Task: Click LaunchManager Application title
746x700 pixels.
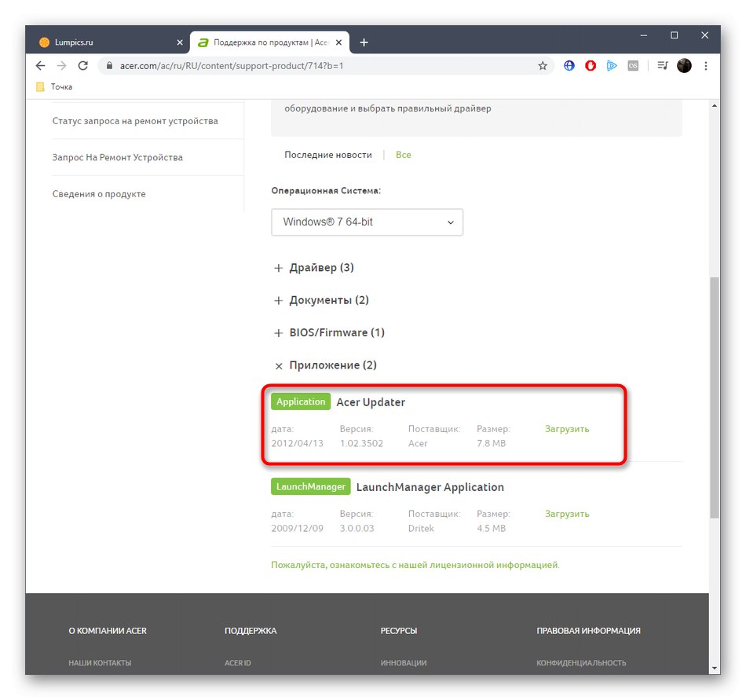Action: (430, 487)
